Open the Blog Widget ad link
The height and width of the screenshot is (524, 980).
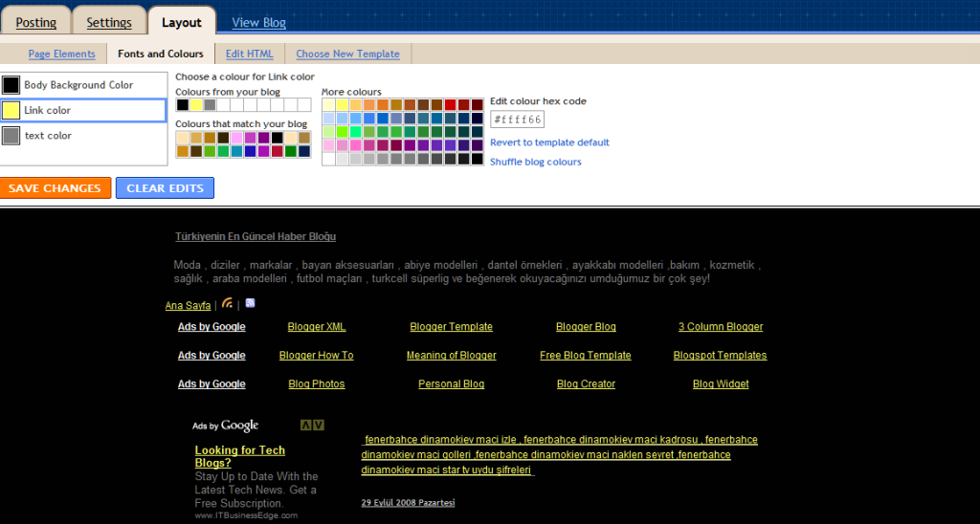click(721, 384)
